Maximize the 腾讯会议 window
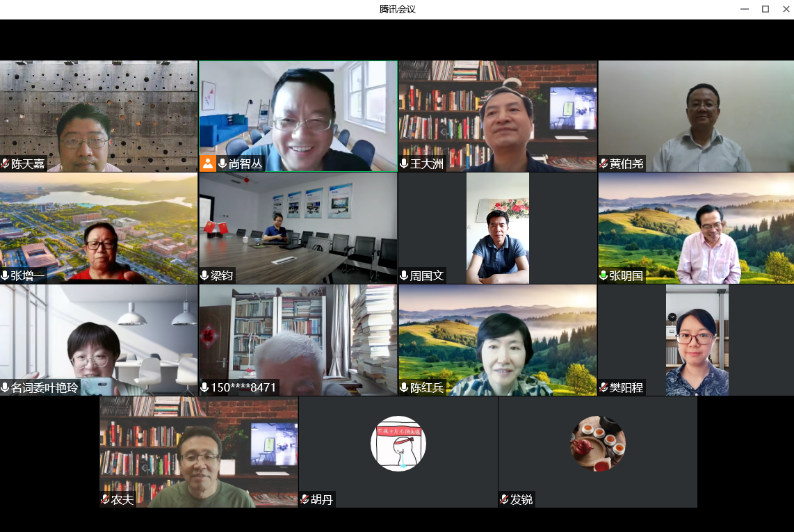 (x=765, y=9)
